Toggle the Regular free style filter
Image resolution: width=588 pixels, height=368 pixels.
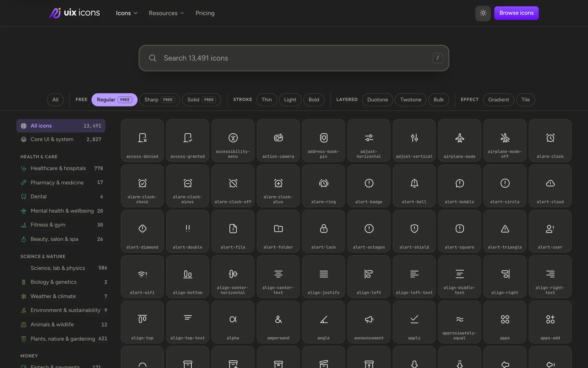114,100
